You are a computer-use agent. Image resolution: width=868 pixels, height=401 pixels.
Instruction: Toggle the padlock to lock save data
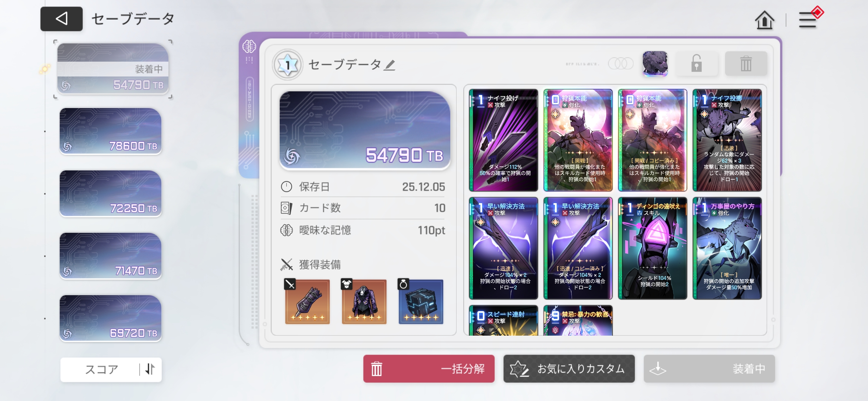pos(697,64)
